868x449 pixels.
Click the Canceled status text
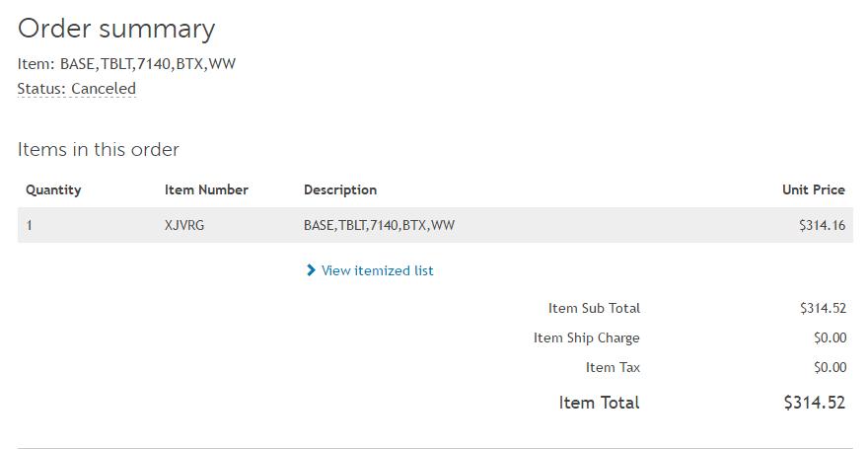coord(103,89)
